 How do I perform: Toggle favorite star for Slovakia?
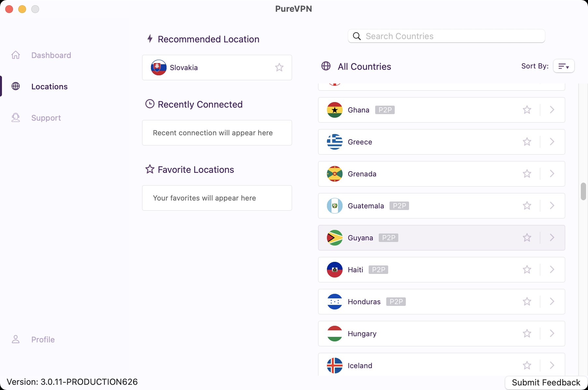pos(279,67)
